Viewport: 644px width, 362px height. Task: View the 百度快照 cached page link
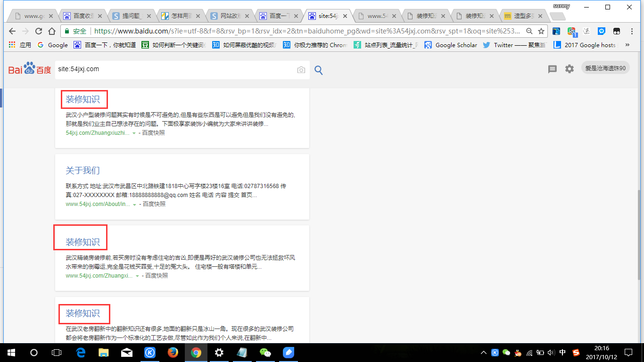(x=153, y=133)
